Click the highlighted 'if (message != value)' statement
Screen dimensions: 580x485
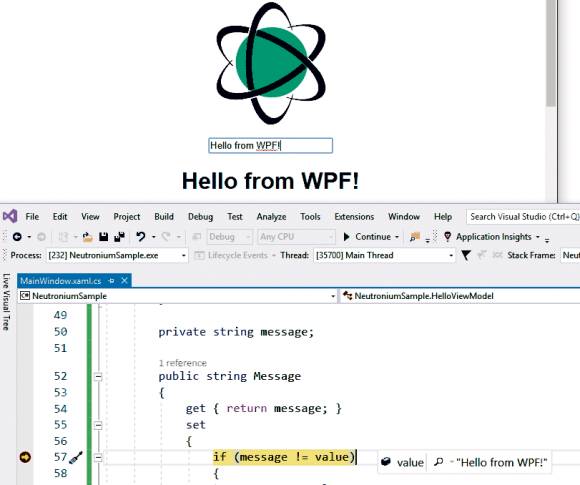click(x=284, y=457)
